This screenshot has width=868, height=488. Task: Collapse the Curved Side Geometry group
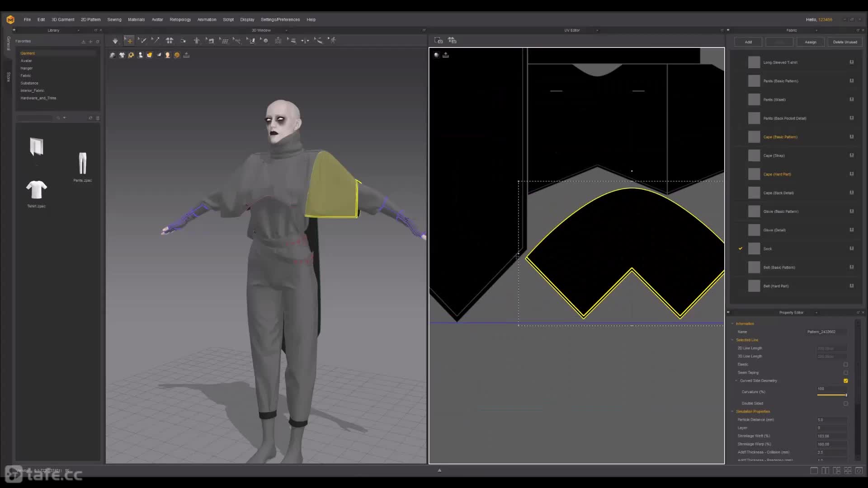[736, 381]
